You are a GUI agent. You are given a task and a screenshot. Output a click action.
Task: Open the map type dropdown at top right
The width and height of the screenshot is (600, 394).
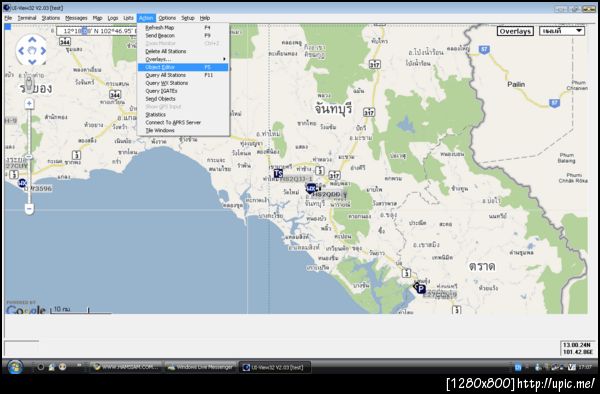tap(562, 31)
